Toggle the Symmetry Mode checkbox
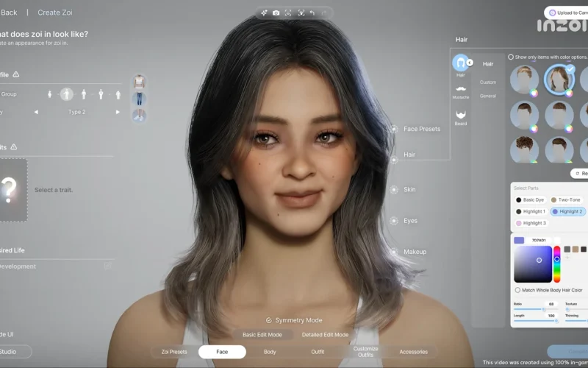The image size is (588, 368). coord(269,320)
